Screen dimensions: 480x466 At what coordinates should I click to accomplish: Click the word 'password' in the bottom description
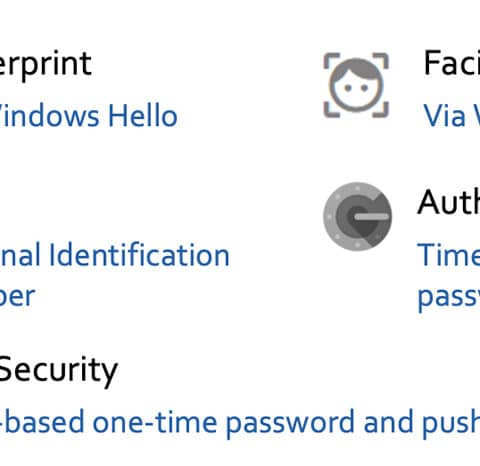coord(289,423)
